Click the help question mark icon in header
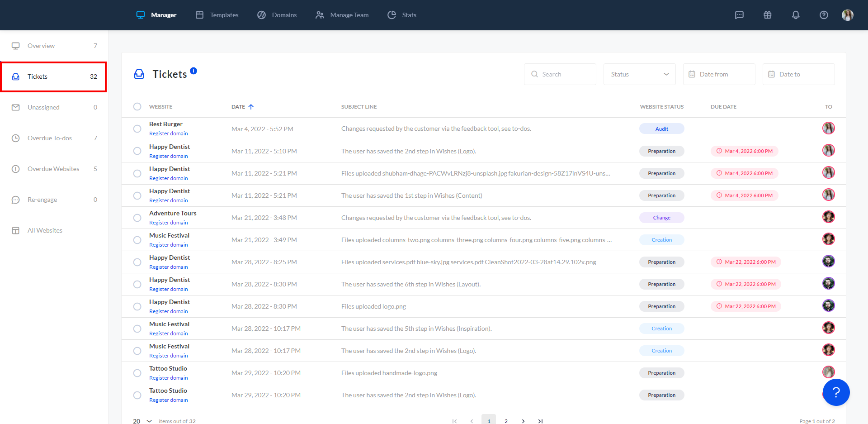The width and height of the screenshot is (868, 424). (x=824, y=15)
